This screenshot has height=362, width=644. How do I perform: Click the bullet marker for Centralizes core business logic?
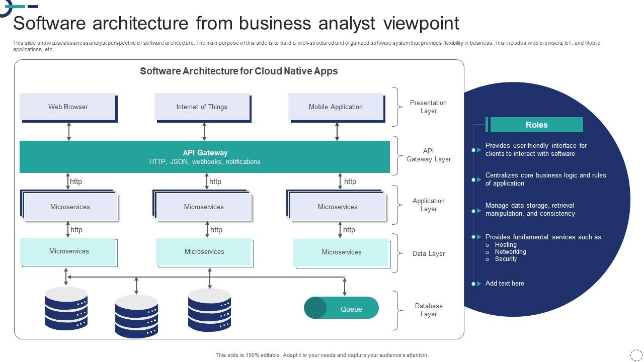tap(473, 179)
